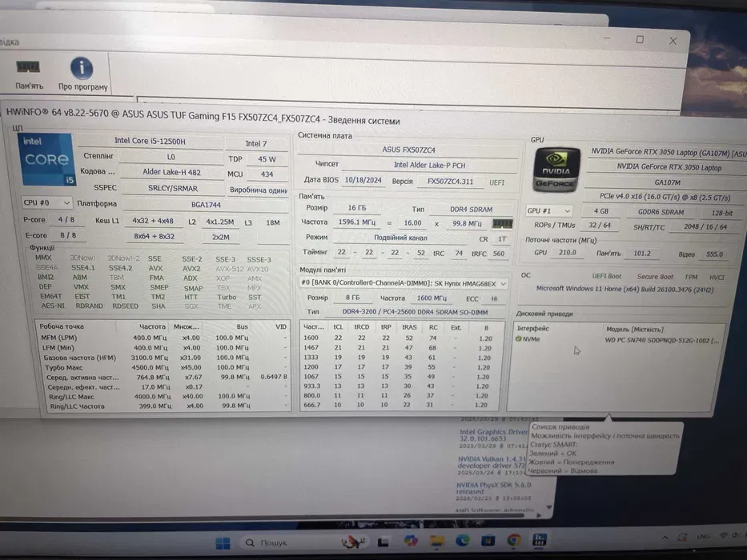Viewport: 747px width, 560px height.
Task: Click the BIOS date 10/18/2024
Action: 363,180
